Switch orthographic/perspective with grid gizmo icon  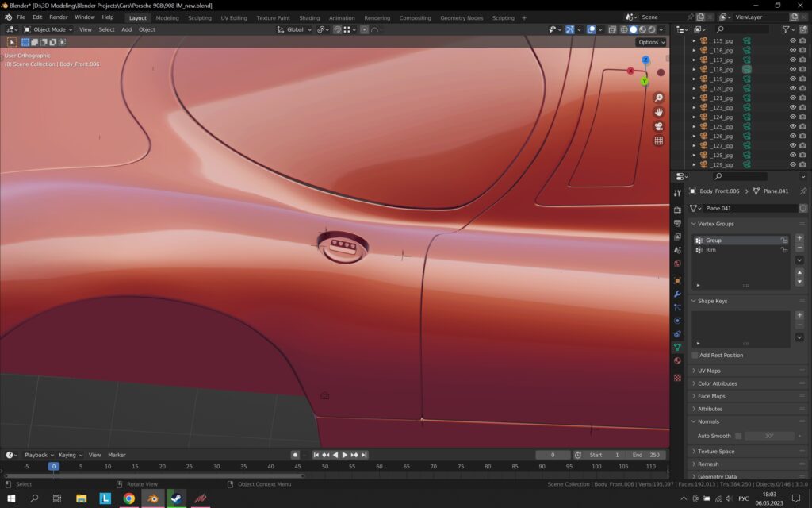pos(658,140)
